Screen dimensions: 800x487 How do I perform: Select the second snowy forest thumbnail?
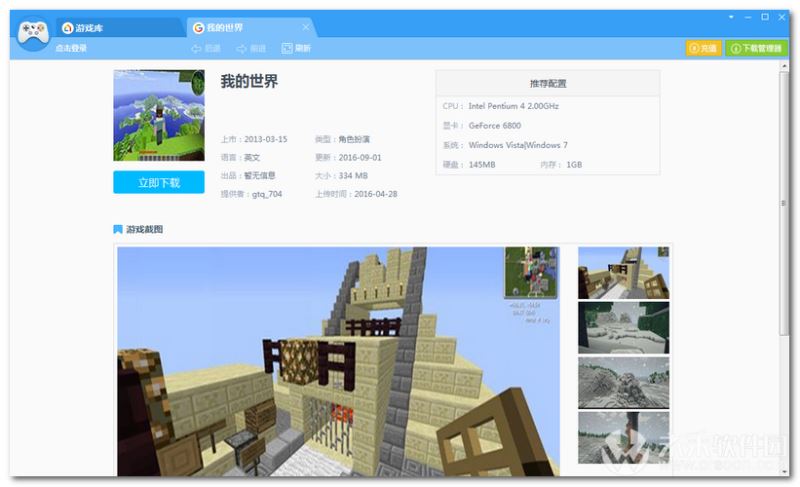tap(623, 328)
